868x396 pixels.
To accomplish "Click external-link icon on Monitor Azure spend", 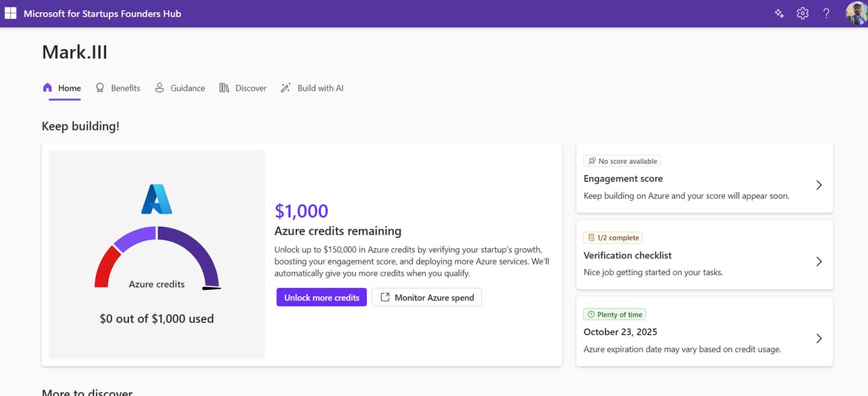I will point(385,297).
